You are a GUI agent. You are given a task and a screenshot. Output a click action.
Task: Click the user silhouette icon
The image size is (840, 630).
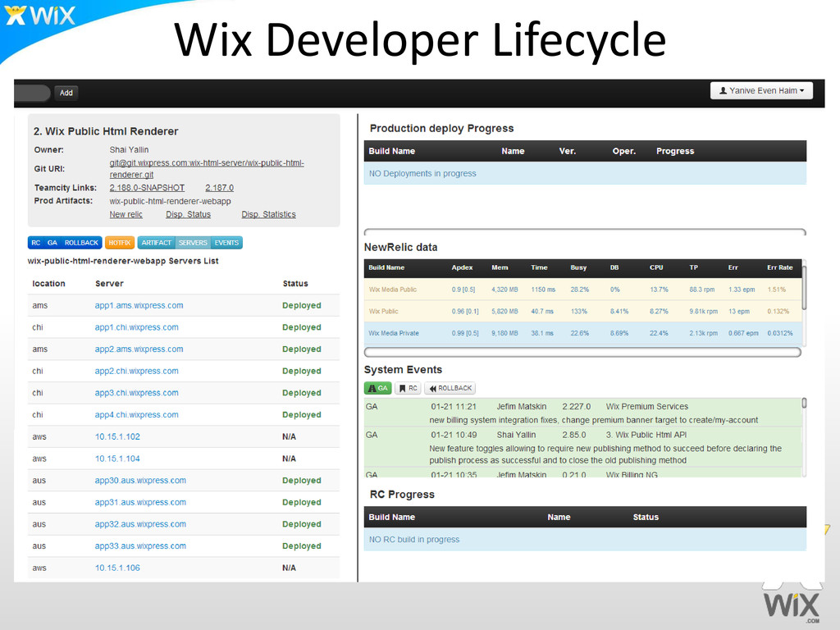click(723, 90)
